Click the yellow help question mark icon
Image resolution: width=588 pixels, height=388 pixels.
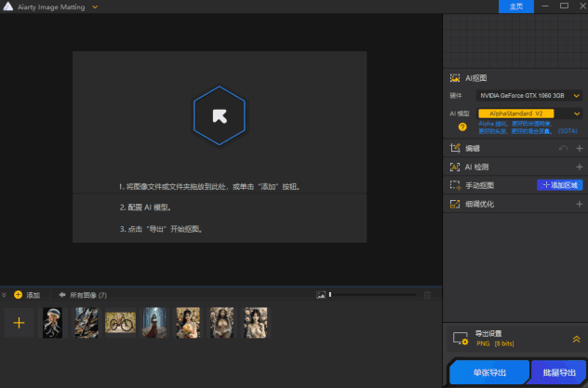(x=462, y=127)
